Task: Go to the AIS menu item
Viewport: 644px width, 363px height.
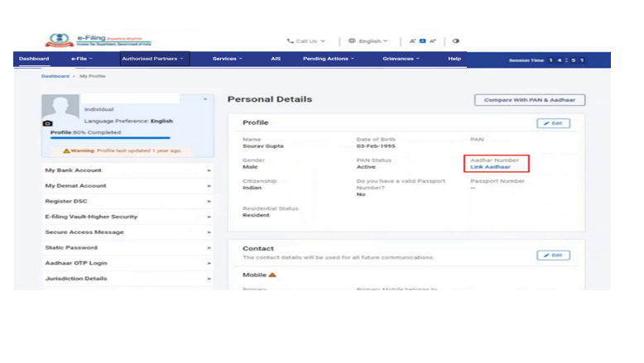Action: pyautogui.click(x=276, y=59)
